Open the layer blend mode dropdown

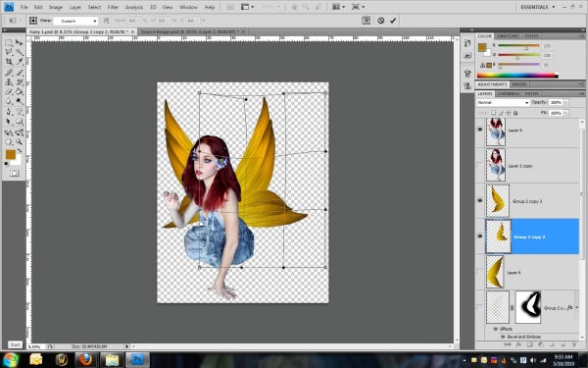[x=503, y=102]
